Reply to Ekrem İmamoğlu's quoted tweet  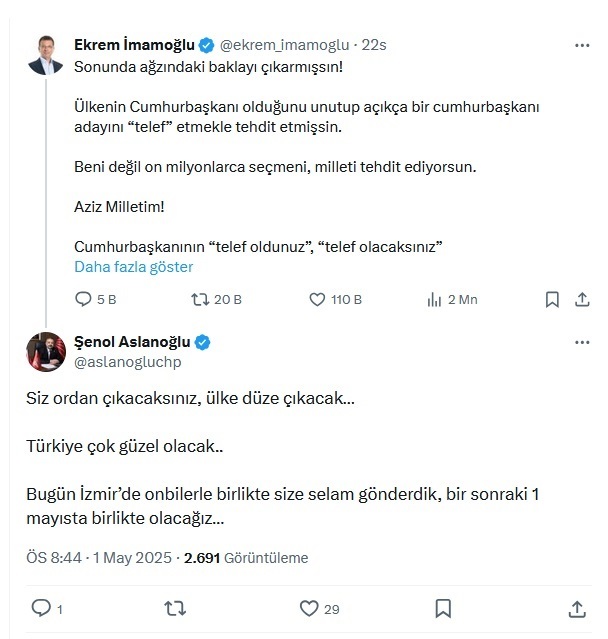click(84, 299)
